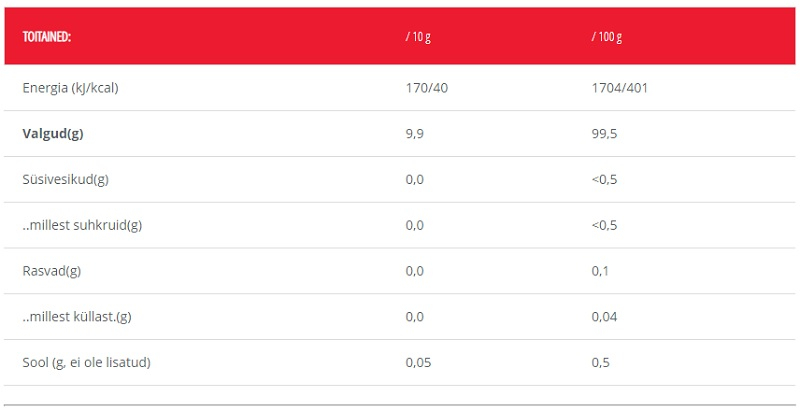Click the 0,5 salt value per 100 g
Viewport: 800px width, 411px height.
601,363
